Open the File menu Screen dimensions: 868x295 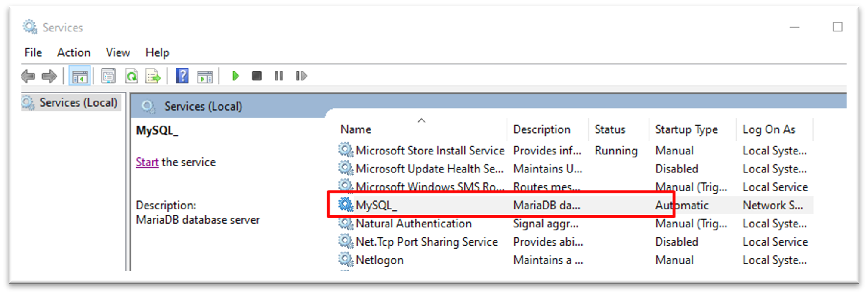[33, 52]
